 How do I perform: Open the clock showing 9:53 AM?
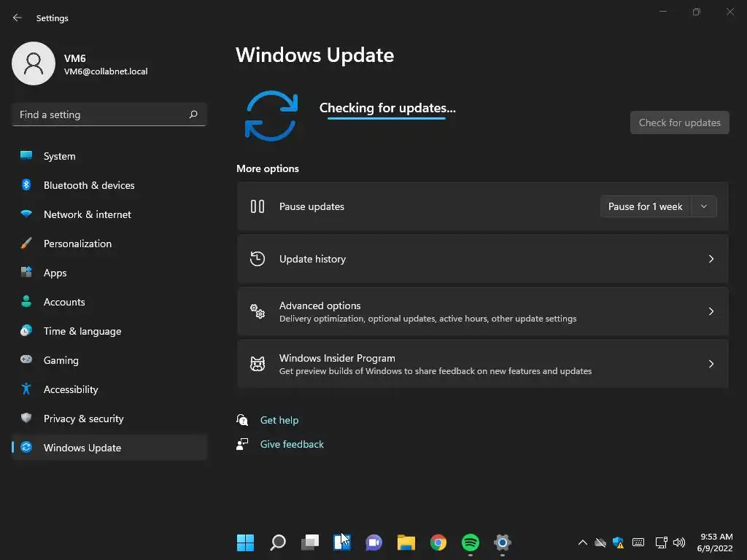(715, 542)
